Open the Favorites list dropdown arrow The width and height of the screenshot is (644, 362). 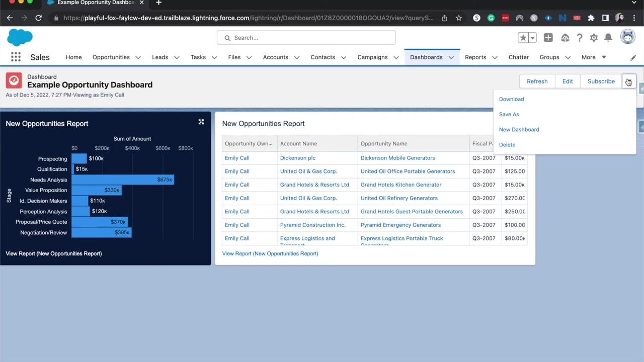tap(532, 38)
